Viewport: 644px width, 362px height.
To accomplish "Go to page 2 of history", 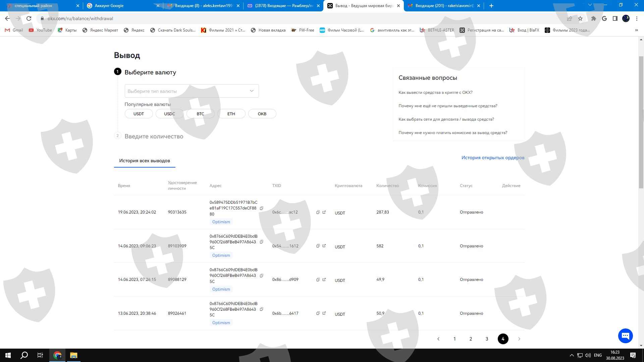I will [471, 339].
